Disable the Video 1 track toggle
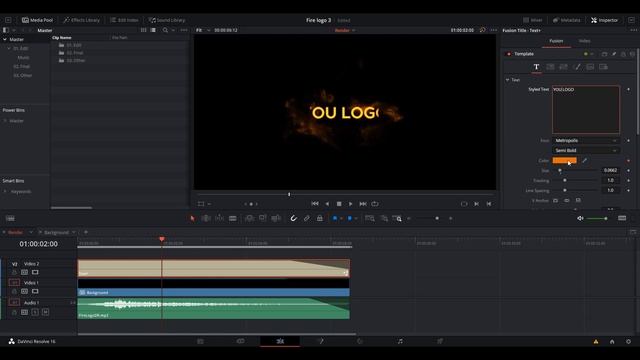 pos(35,291)
